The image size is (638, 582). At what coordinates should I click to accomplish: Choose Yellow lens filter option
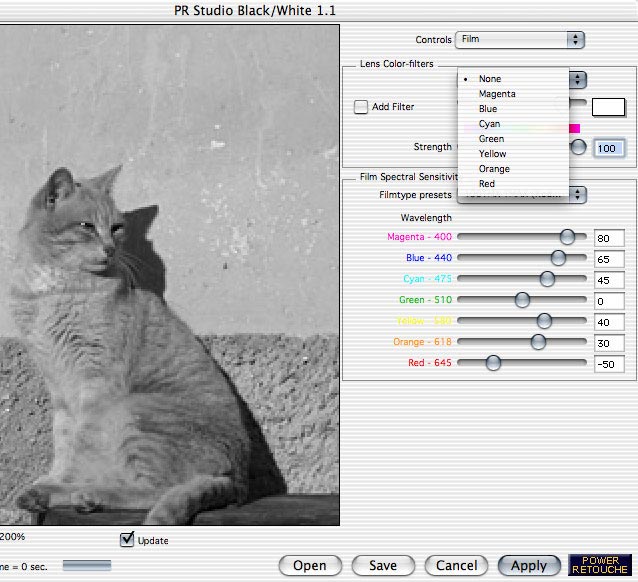492,154
